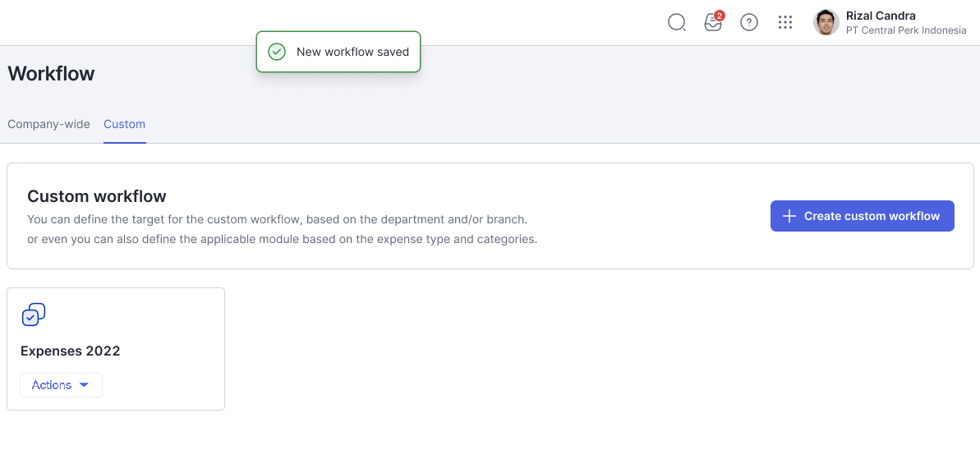Image resolution: width=980 pixels, height=459 pixels.
Task: Open the Rizal Candra account menu
Action: (881, 16)
